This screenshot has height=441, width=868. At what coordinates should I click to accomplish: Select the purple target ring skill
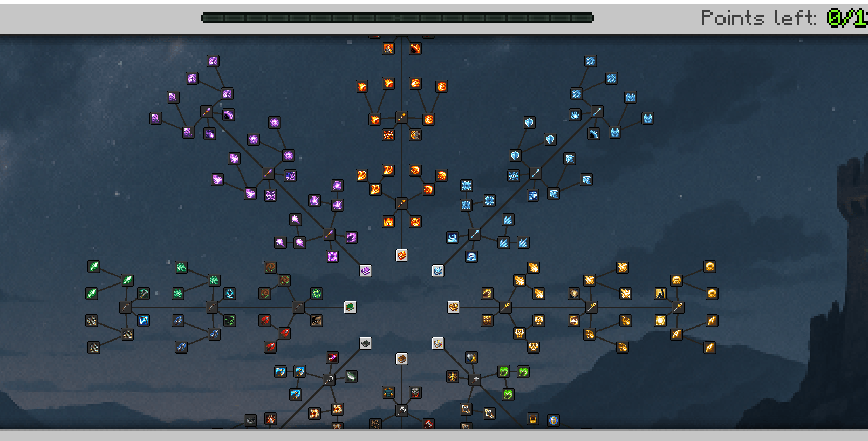pos(271,195)
